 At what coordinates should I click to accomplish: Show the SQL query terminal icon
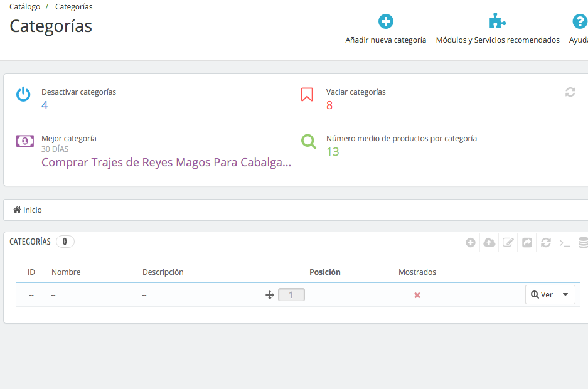[x=564, y=243]
